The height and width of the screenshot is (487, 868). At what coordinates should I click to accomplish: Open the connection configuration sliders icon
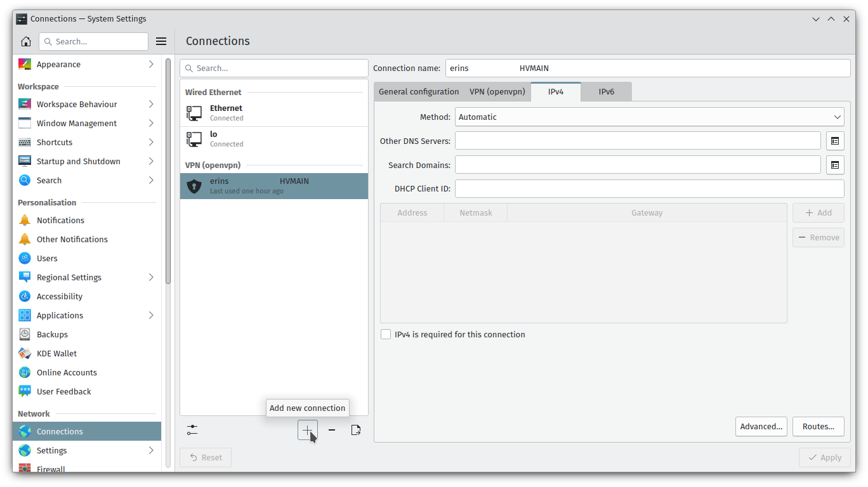(192, 430)
